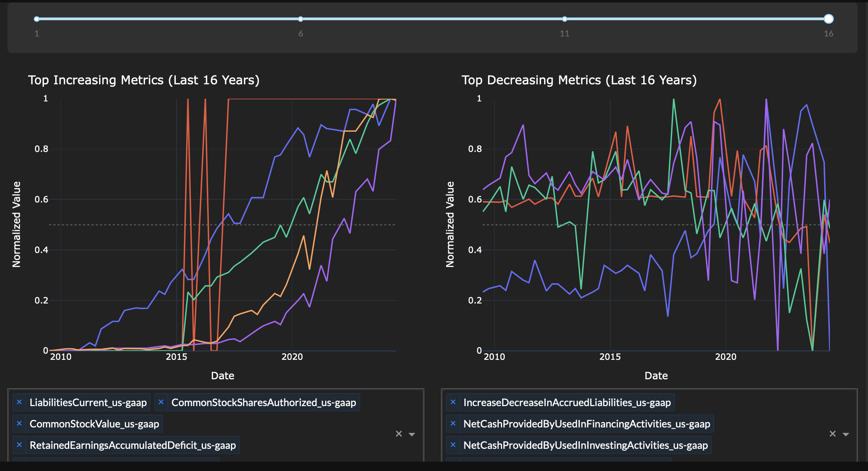
Task: Open the increasing metrics dropdown arrow
Action: [412, 434]
